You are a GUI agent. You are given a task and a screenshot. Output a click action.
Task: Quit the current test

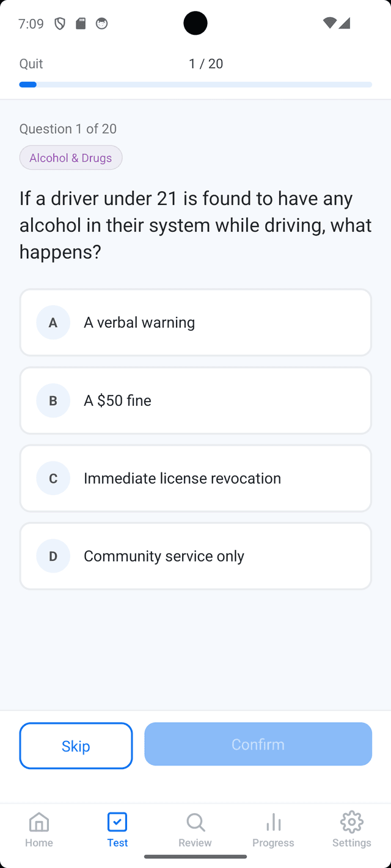click(31, 63)
